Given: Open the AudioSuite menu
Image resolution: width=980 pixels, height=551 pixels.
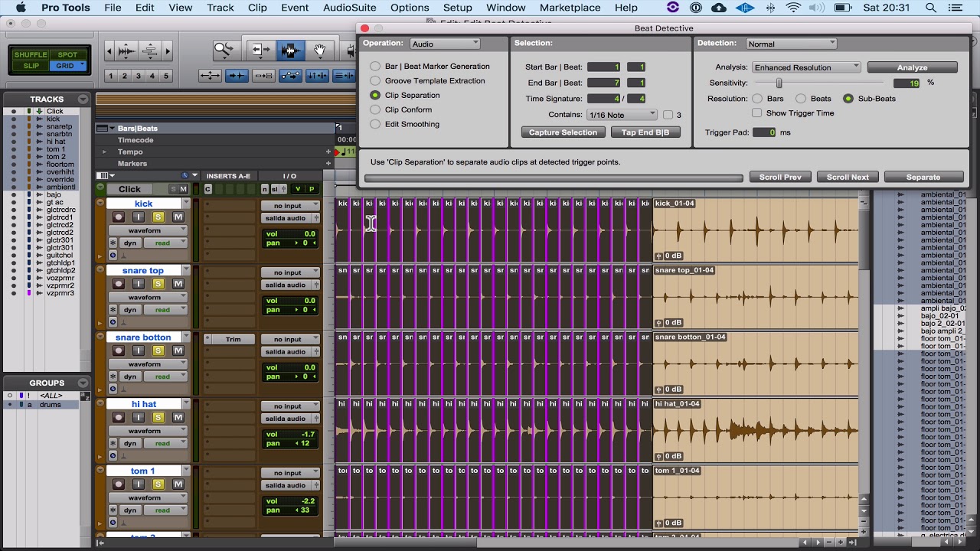Looking at the screenshot, I should 349,8.
